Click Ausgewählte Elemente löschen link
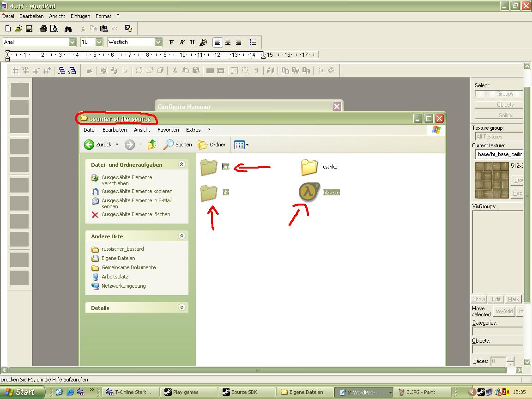 [136, 214]
